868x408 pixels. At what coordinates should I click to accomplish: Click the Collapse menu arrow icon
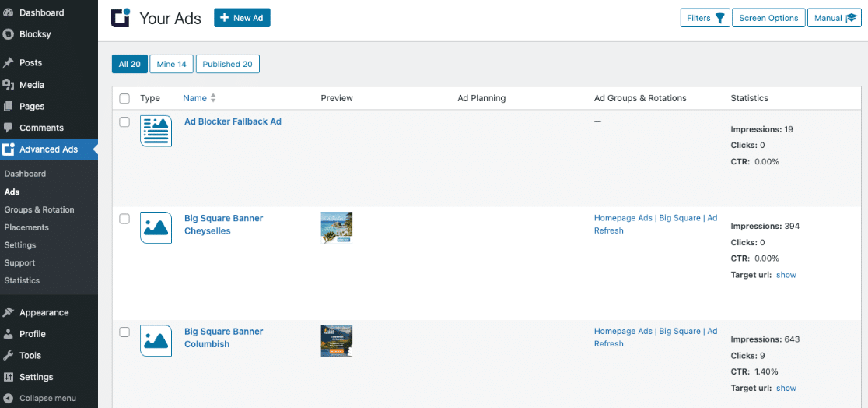point(8,398)
